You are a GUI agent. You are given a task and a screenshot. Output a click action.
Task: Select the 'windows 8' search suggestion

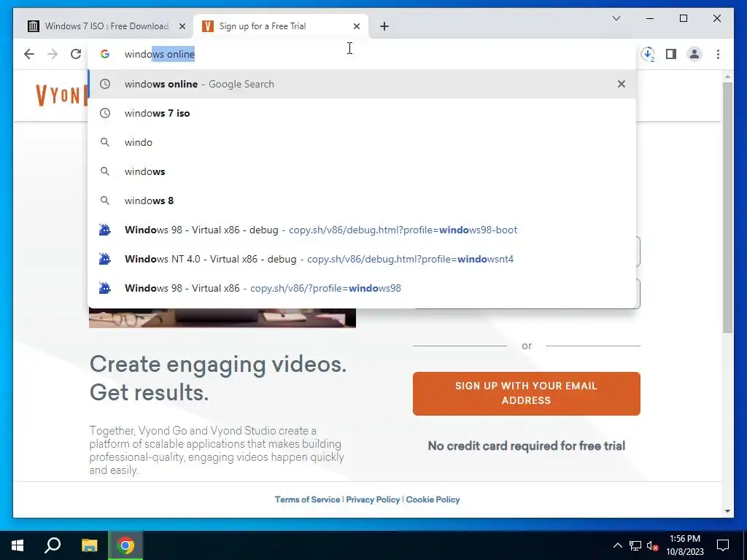coord(362,201)
